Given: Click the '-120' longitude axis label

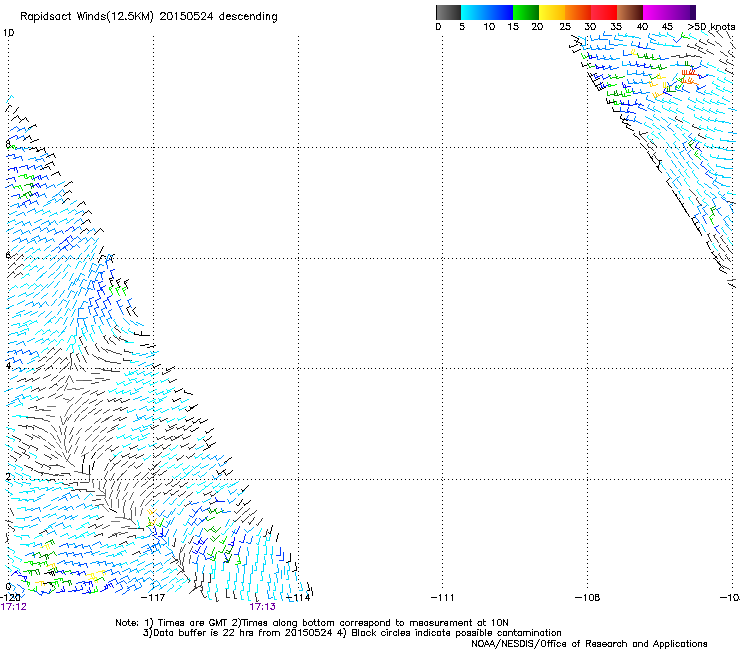Looking at the screenshot, I should [x=10, y=598].
